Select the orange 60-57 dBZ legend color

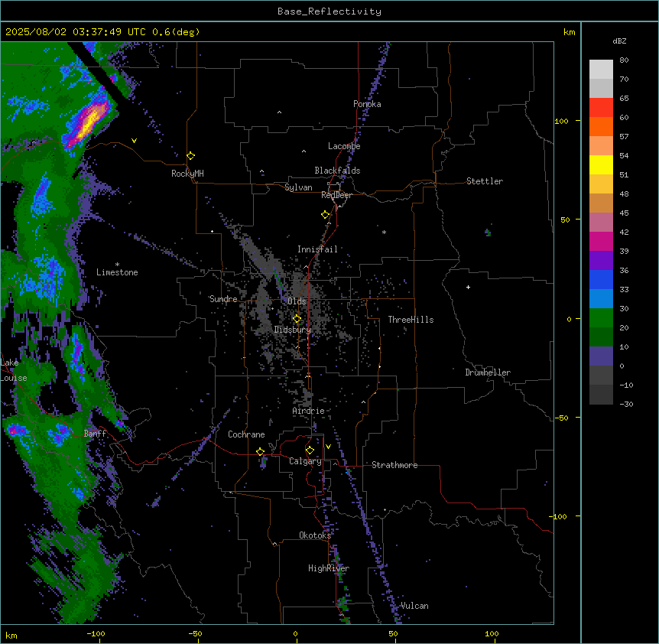point(601,126)
